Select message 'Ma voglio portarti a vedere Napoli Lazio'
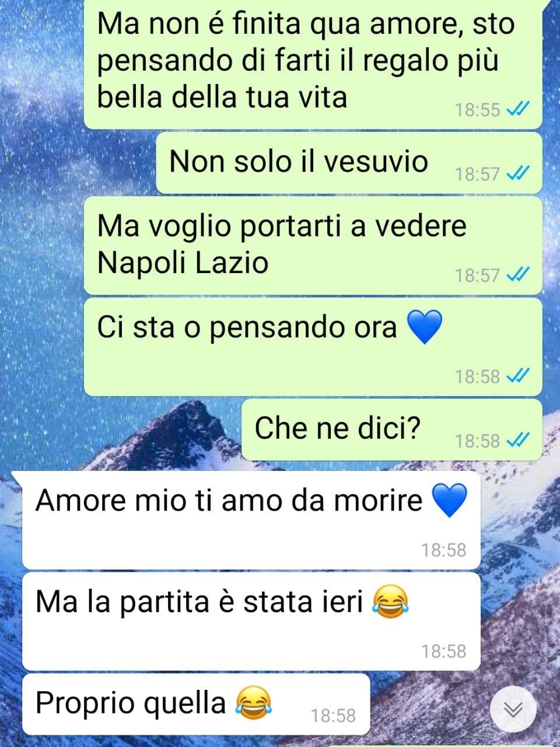 pyautogui.click(x=313, y=245)
